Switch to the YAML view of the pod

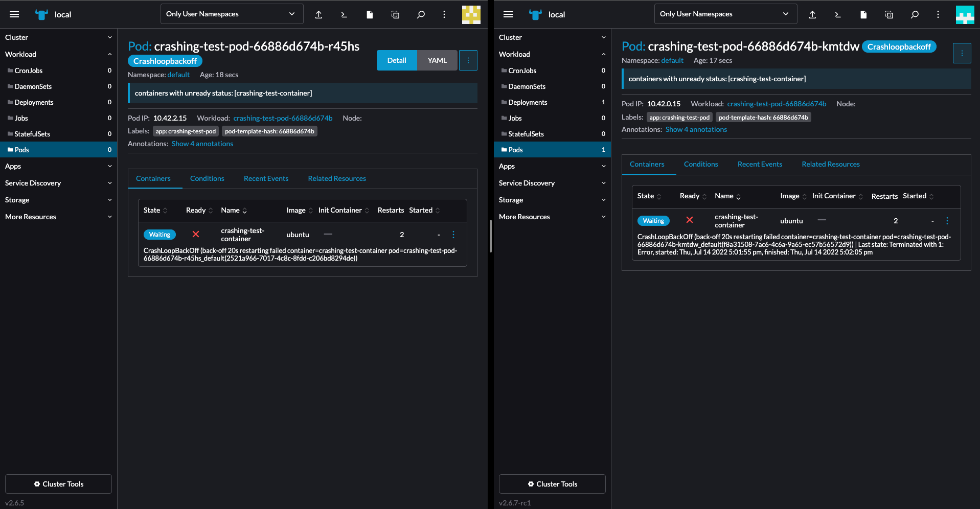tap(437, 60)
